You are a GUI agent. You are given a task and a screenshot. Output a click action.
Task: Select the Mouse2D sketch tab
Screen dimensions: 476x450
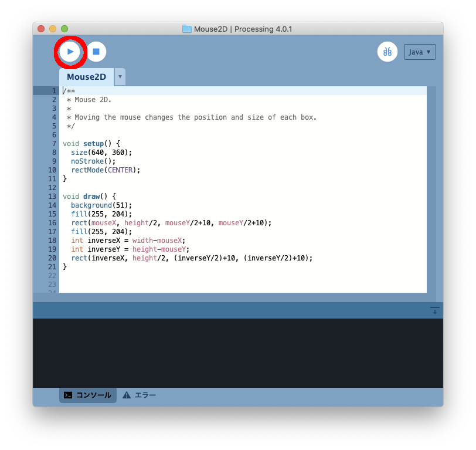point(87,77)
